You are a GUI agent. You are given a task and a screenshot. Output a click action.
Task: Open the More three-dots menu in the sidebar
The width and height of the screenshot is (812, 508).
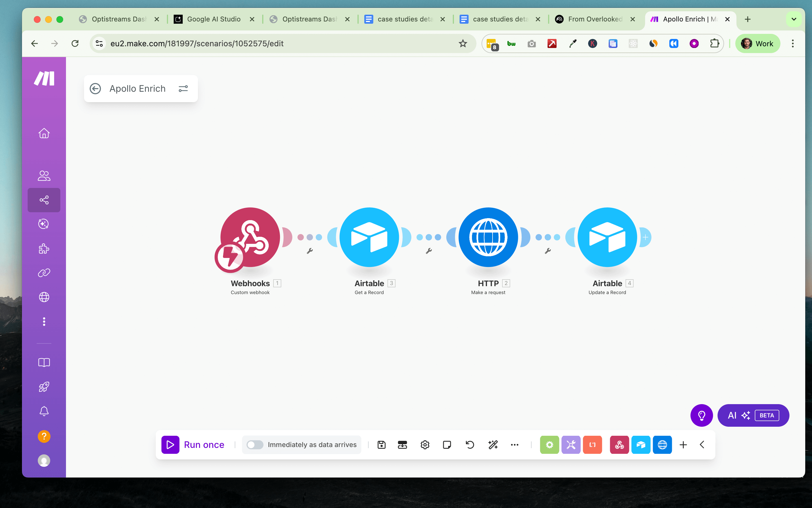click(44, 321)
